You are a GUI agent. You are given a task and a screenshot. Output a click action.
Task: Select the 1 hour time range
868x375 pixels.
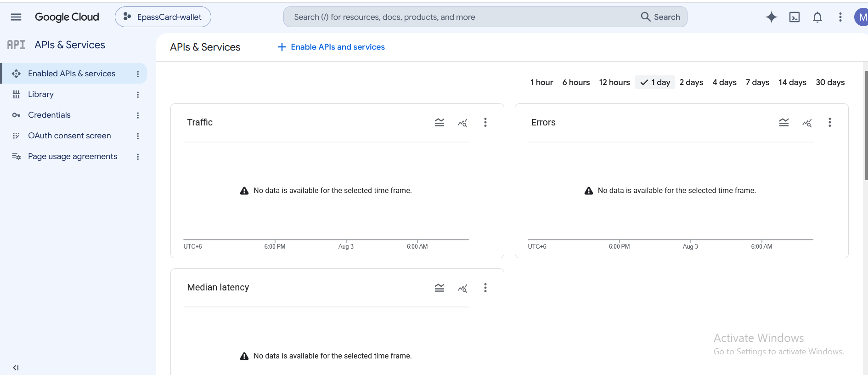point(541,82)
